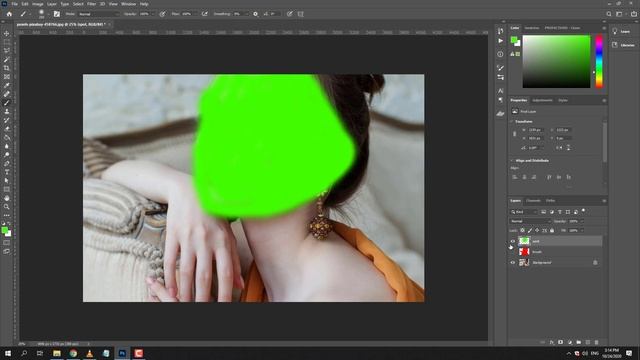This screenshot has width=640, height=360.
Task: Select the Hand tool
Action: pyautogui.click(x=7, y=198)
